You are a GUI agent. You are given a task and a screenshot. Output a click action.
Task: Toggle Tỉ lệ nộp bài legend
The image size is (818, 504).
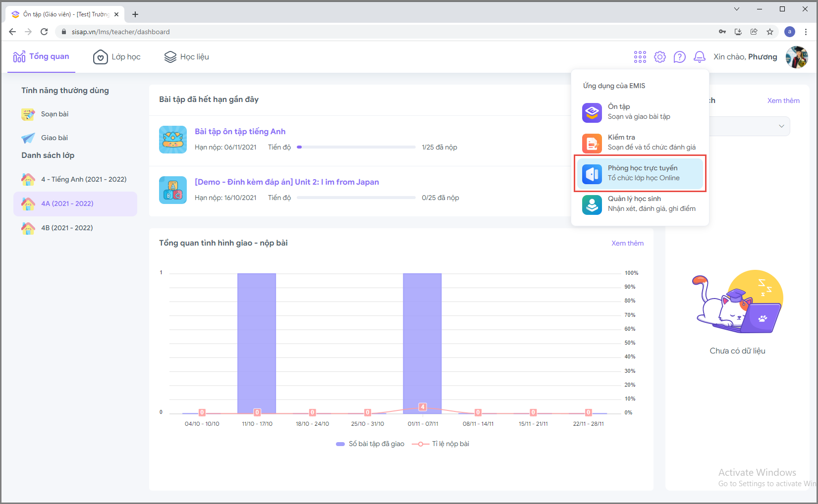[440, 444]
